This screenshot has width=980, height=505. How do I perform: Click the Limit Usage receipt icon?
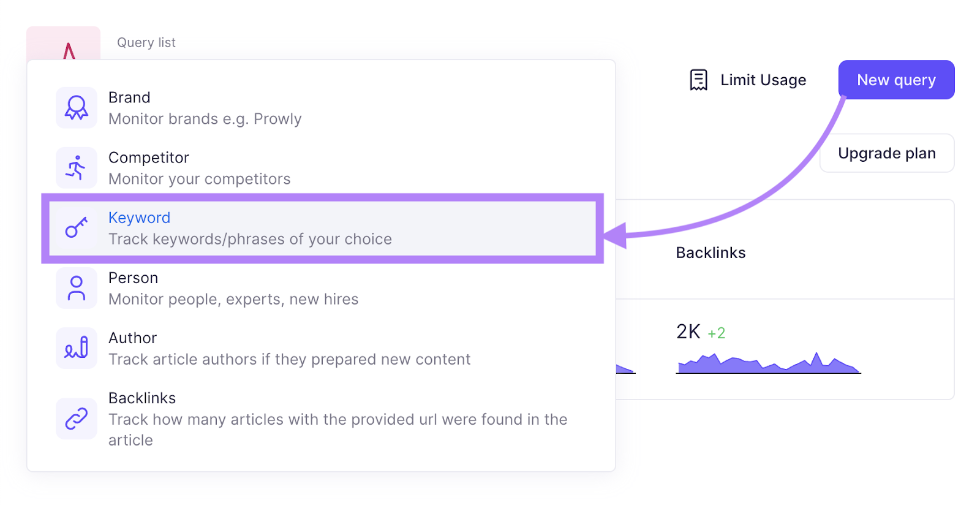tap(698, 79)
